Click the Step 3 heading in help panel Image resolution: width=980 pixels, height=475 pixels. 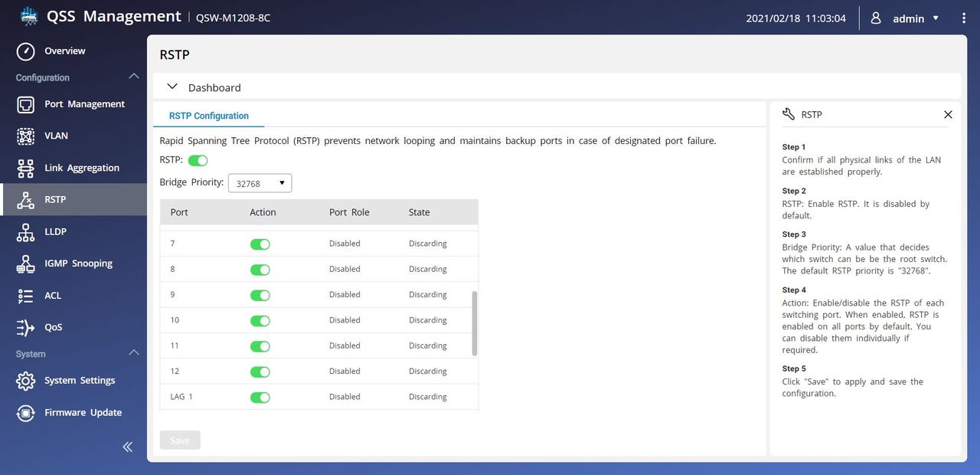794,234
